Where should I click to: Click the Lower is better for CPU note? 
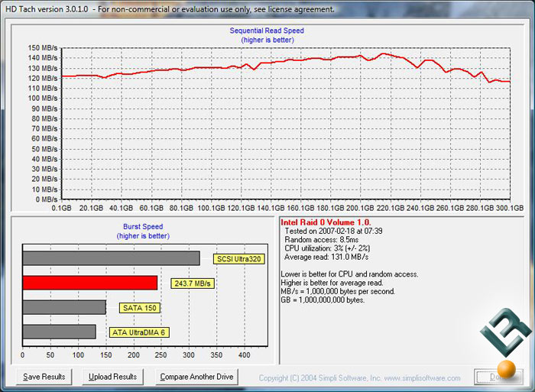click(x=349, y=274)
